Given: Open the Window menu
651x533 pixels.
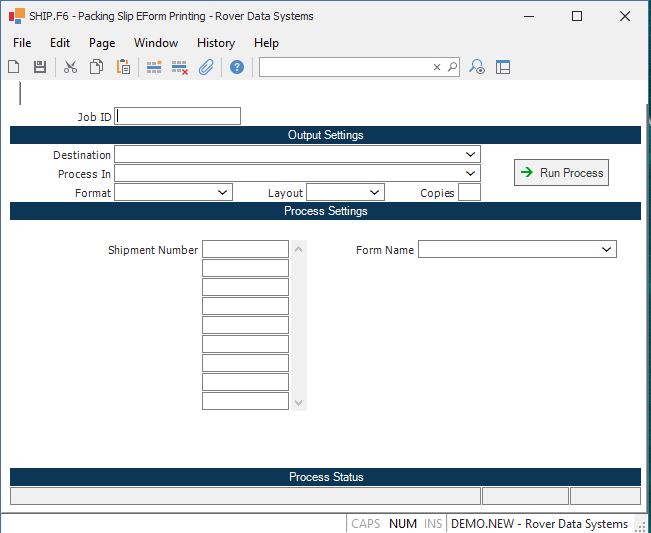Looking at the screenshot, I should (x=156, y=43).
